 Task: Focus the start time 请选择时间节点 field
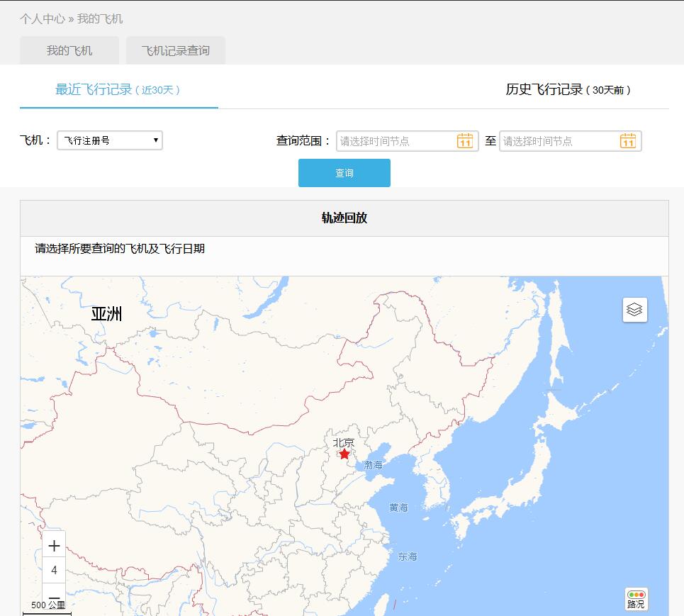(x=408, y=141)
